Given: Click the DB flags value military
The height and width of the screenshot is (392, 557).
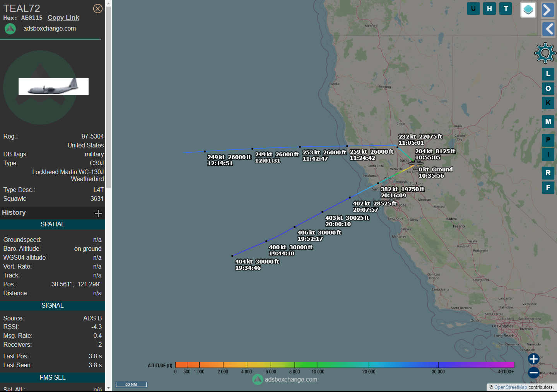Looking at the screenshot, I should point(94,154).
